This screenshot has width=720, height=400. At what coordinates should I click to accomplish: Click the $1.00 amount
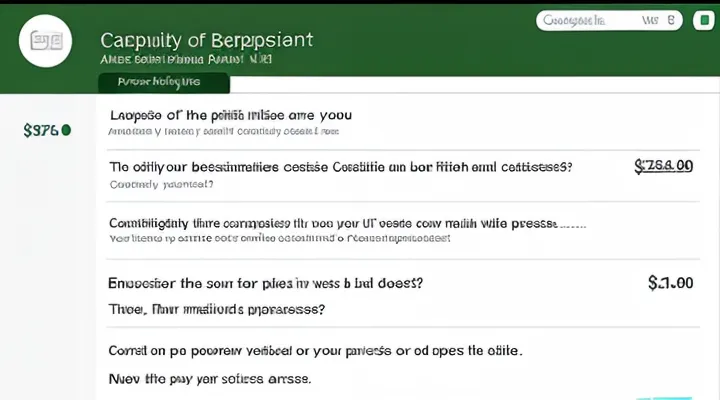point(670,283)
